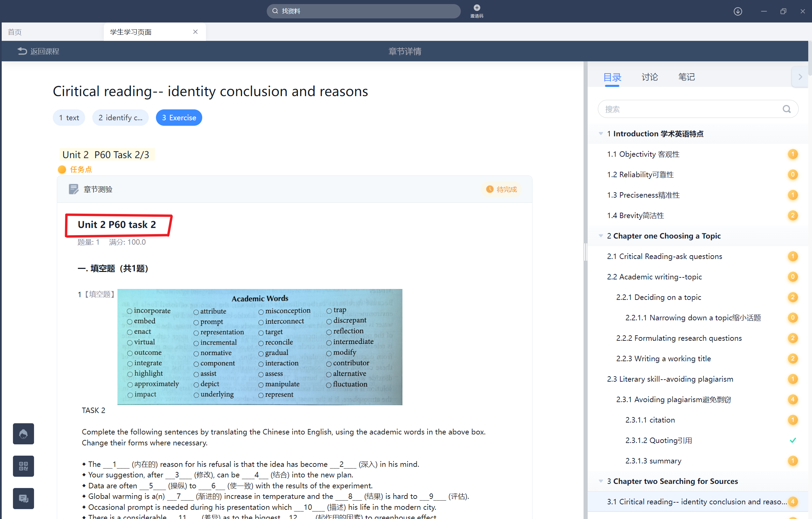812x519 pixels.
Task: Select the '1 text' step button
Action: point(69,118)
